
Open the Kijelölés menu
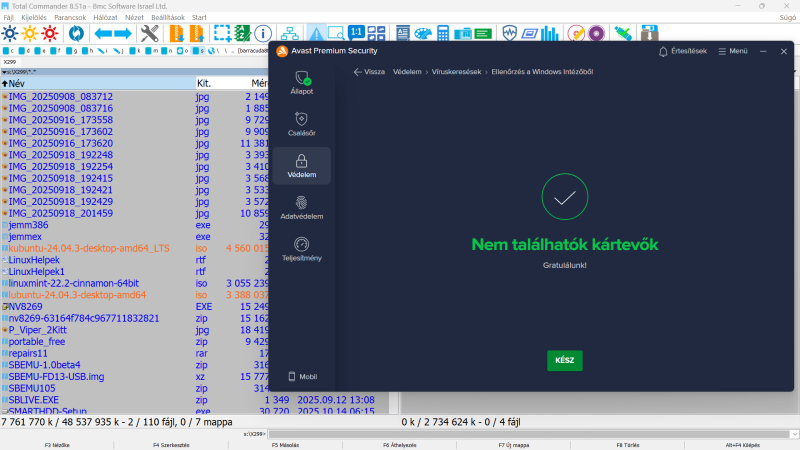point(34,17)
